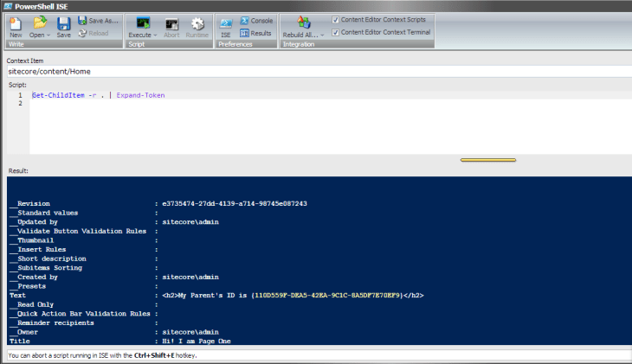
Task: Click the Results settings icon
Action: [245, 33]
